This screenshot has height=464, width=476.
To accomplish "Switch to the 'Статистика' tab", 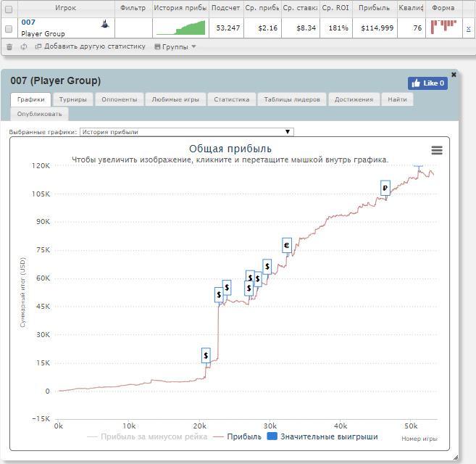I will (x=232, y=99).
